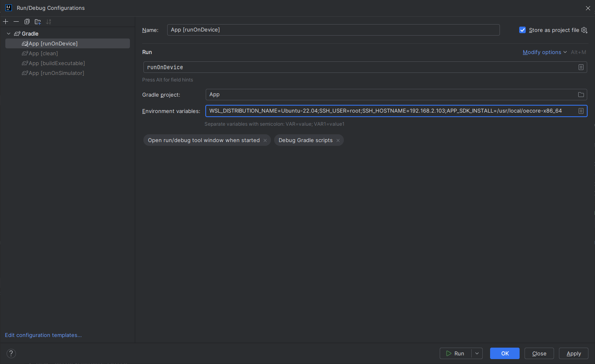This screenshot has width=595, height=364.
Task: Click the Add New Configuration plus icon
Action: (x=6, y=22)
